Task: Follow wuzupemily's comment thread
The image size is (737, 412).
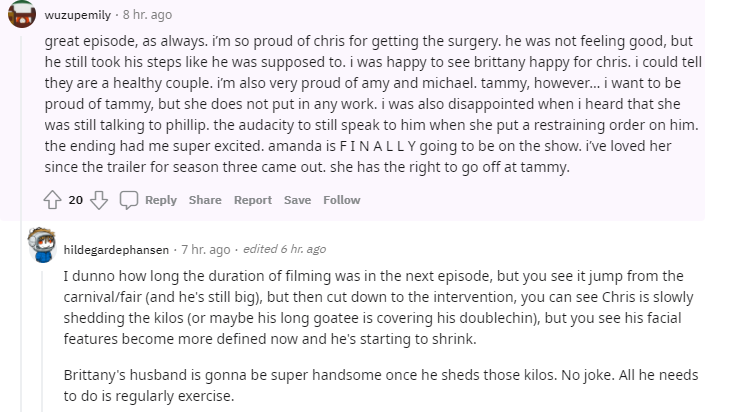Action: (341, 200)
